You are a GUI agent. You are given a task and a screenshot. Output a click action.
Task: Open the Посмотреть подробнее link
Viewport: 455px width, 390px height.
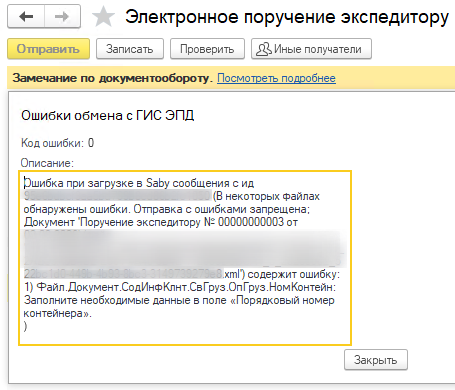click(x=276, y=78)
